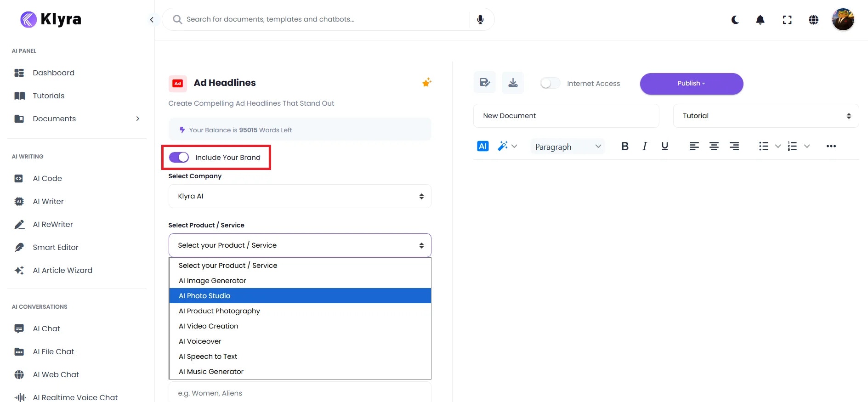Insert a bulleted list
The height and width of the screenshot is (402, 868).
point(764,146)
